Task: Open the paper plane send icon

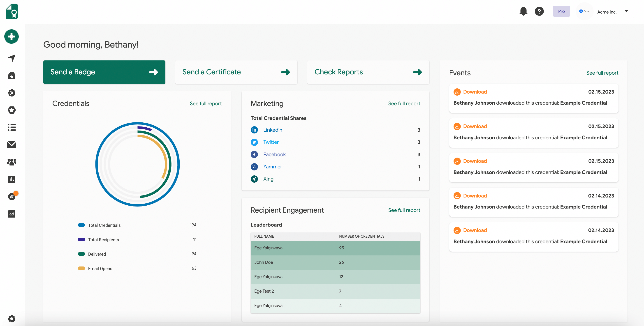Action: pyautogui.click(x=12, y=58)
